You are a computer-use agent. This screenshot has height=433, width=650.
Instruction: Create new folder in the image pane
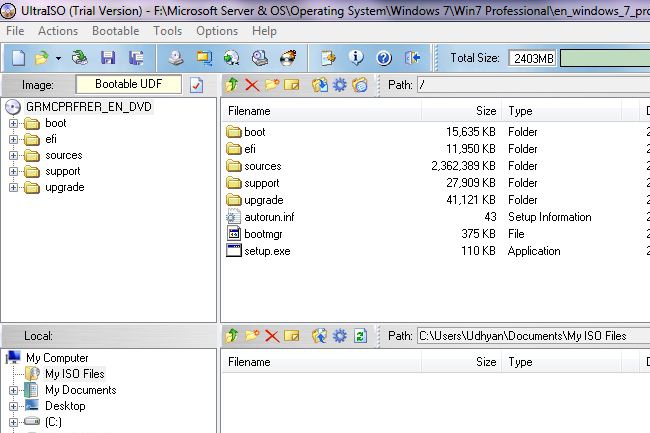272,85
